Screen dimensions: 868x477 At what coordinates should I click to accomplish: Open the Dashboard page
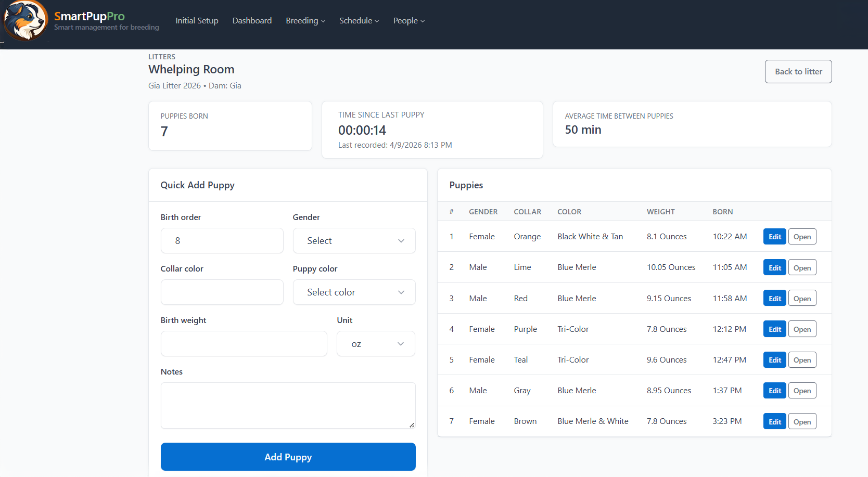pyautogui.click(x=252, y=21)
